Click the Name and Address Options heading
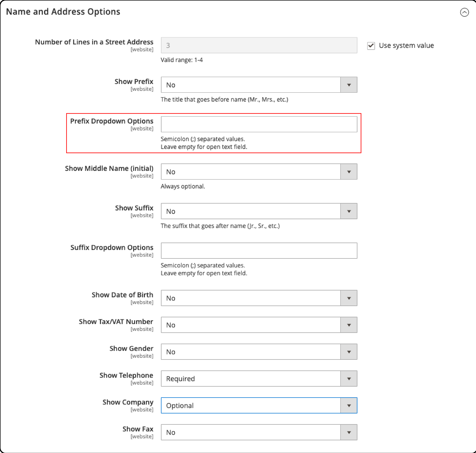This screenshot has height=453, width=476. tap(63, 12)
